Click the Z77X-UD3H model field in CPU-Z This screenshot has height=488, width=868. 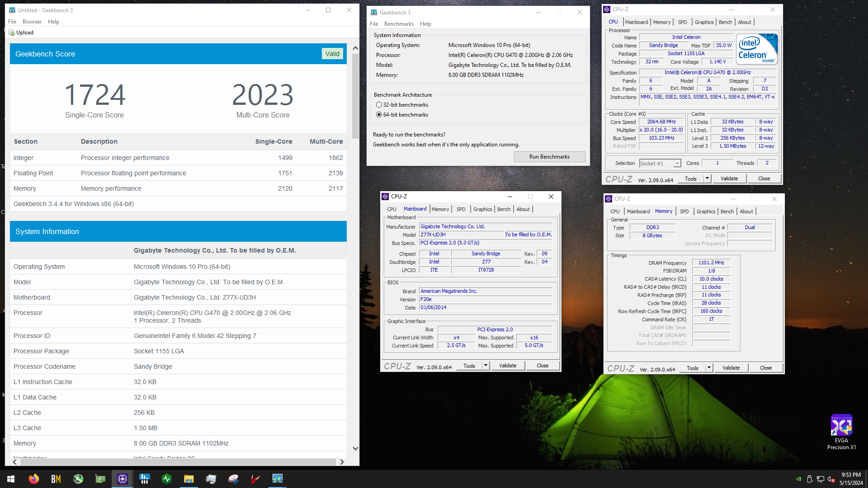pyautogui.click(x=462, y=235)
